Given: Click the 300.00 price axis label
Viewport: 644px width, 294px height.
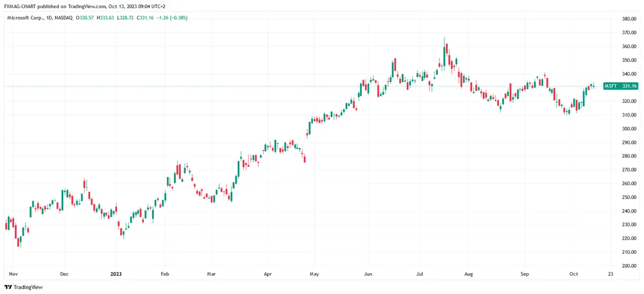Looking at the screenshot, I should click(x=629, y=129).
